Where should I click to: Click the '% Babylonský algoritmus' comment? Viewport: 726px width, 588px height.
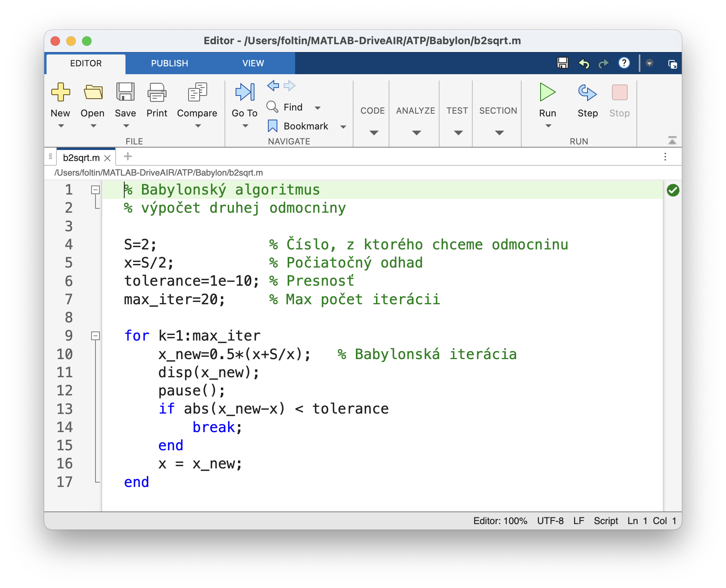pyautogui.click(x=222, y=190)
